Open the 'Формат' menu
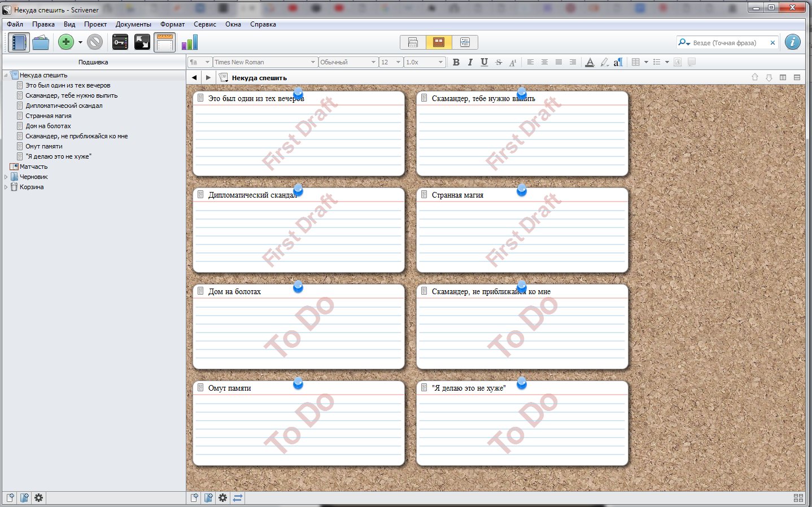Image resolution: width=812 pixels, height=507 pixels. 172,24
